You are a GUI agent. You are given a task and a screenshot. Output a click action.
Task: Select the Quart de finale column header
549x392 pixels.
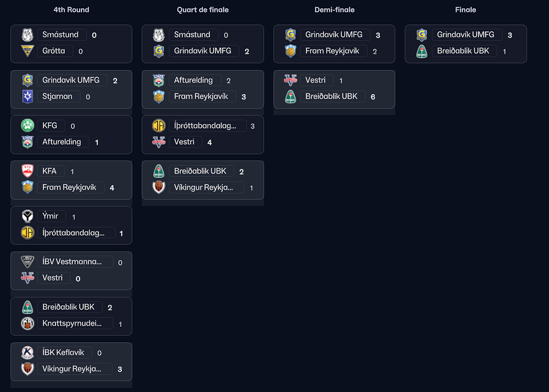[x=203, y=10]
